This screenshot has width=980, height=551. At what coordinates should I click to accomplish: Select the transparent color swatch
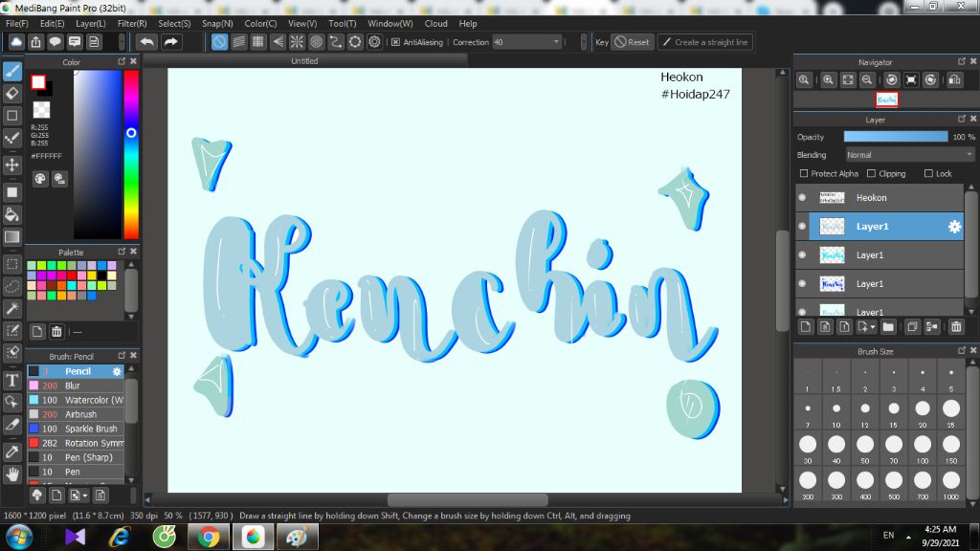[x=41, y=109]
